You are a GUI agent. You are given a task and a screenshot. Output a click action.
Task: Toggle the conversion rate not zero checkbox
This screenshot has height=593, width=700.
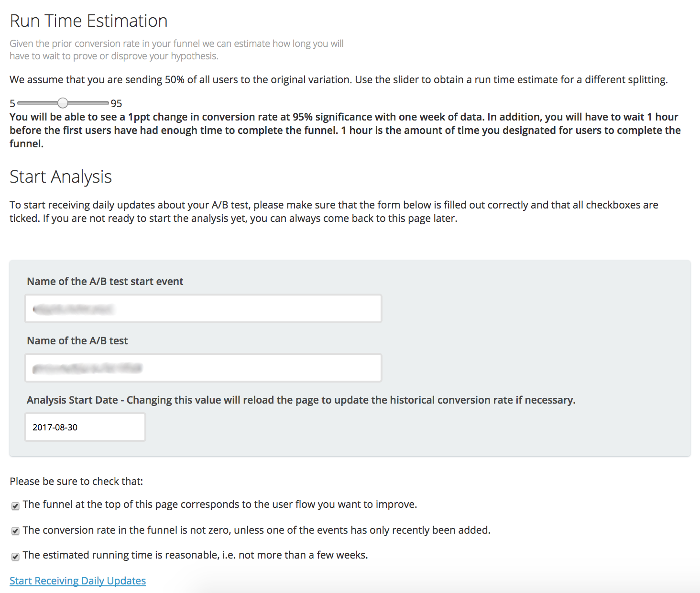tap(15, 531)
